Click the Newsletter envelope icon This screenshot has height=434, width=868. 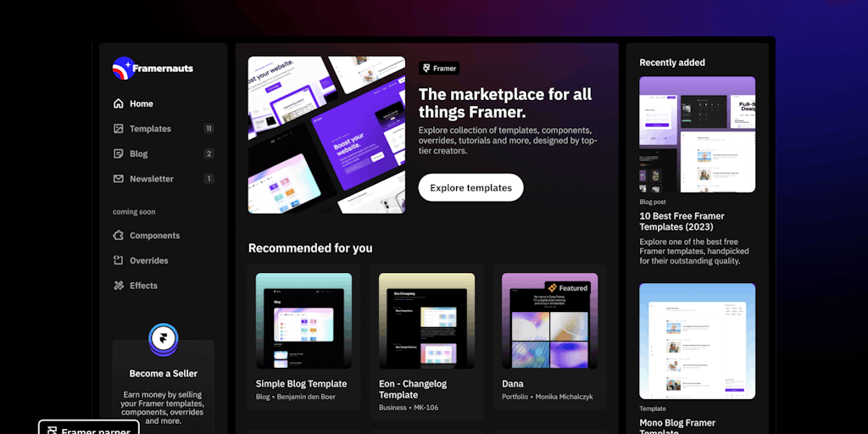[x=119, y=179]
